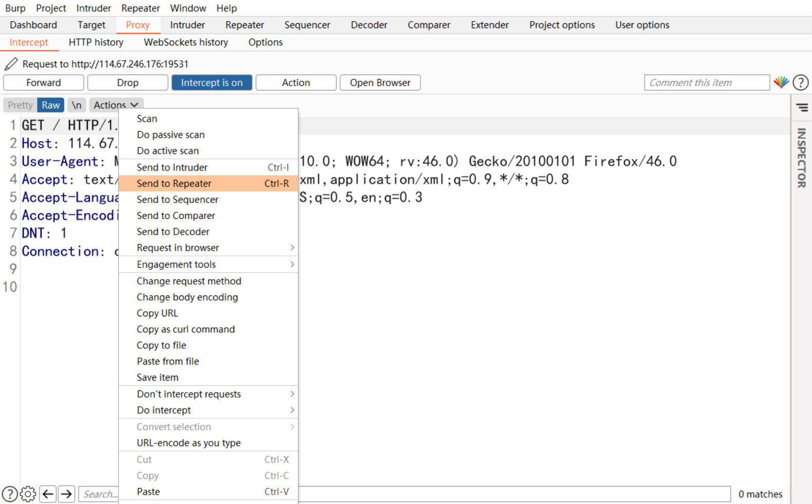Screen dimensions: 812x504
Task: Switch to Pretty view
Action: [20, 105]
